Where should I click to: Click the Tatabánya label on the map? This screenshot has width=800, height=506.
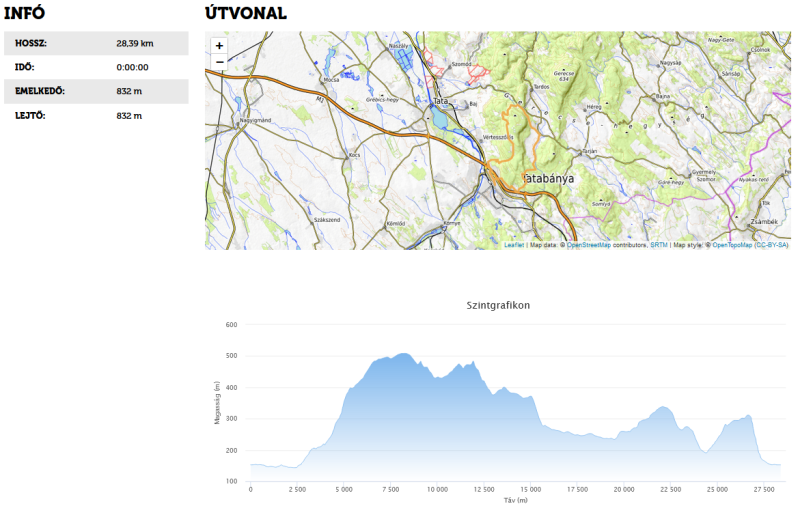[549, 179]
